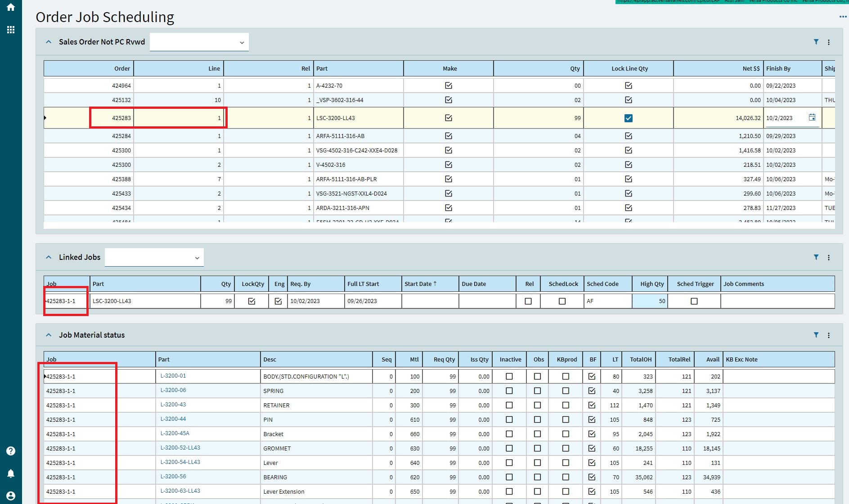Open the Help question mark icon
The height and width of the screenshot is (504, 849).
click(x=11, y=451)
